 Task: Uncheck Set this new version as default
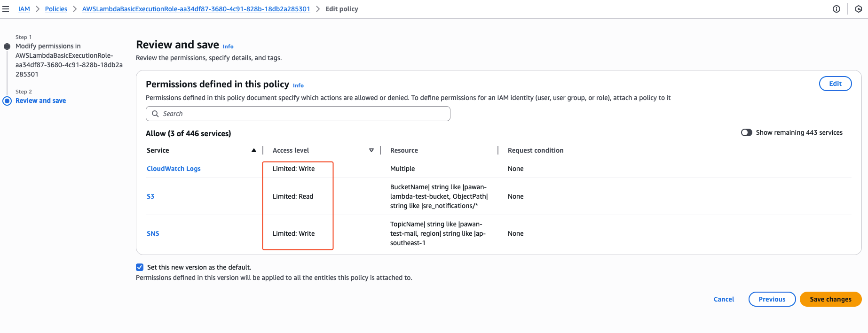[x=140, y=267]
